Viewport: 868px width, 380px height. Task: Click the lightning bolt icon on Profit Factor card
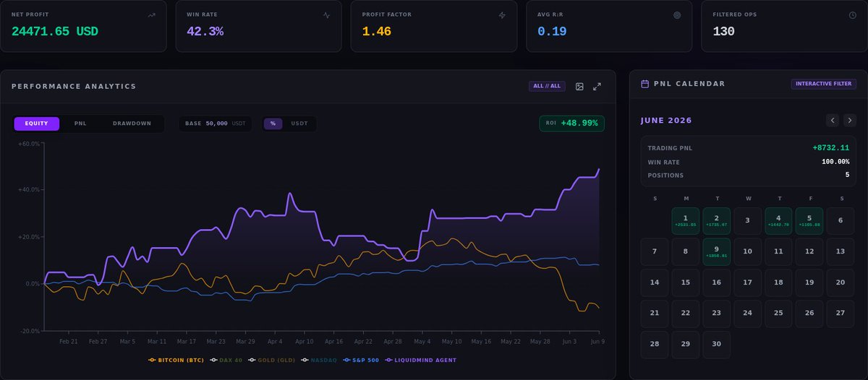click(x=502, y=14)
